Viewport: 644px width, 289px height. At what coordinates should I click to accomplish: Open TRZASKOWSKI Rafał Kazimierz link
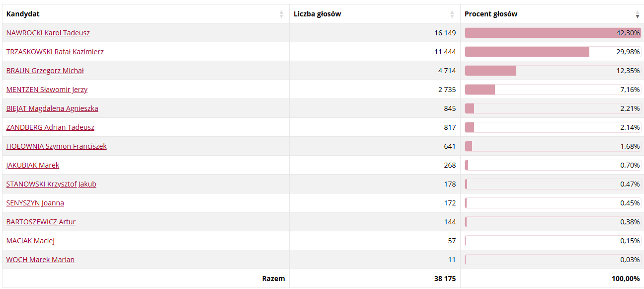click(55, 52)
